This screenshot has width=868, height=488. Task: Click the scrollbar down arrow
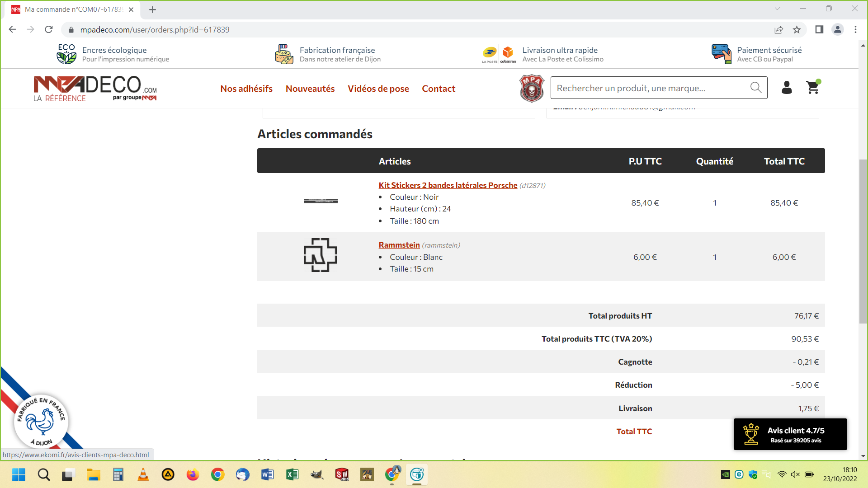[x=863, y=456]
